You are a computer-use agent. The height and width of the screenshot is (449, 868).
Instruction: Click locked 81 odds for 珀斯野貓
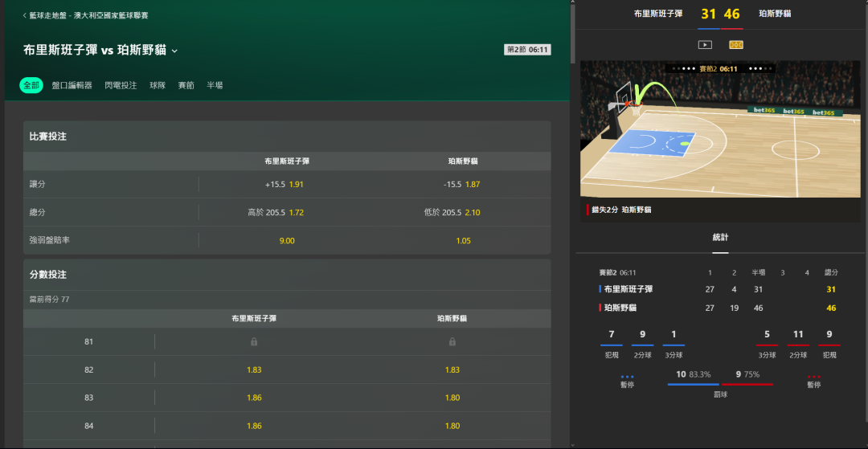tap(452, 341)
